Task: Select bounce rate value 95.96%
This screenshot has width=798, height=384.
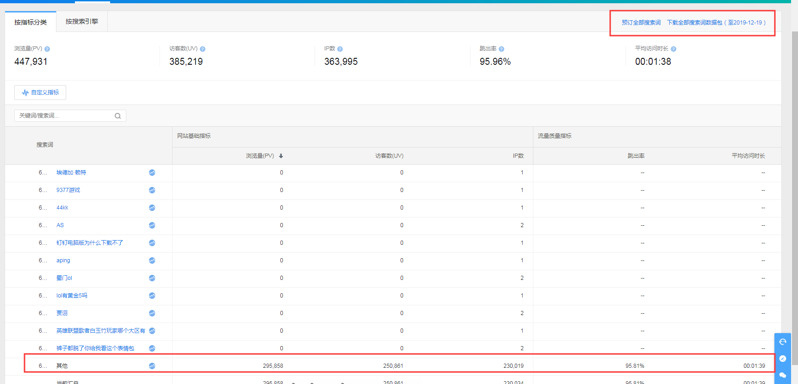Action: pyautogui.click(x=495, y=62)
